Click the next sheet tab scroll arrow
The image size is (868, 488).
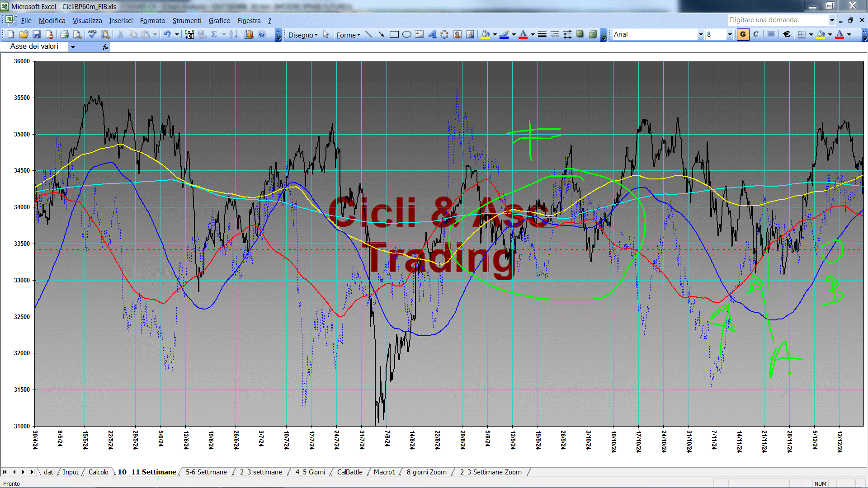point(24,472)
